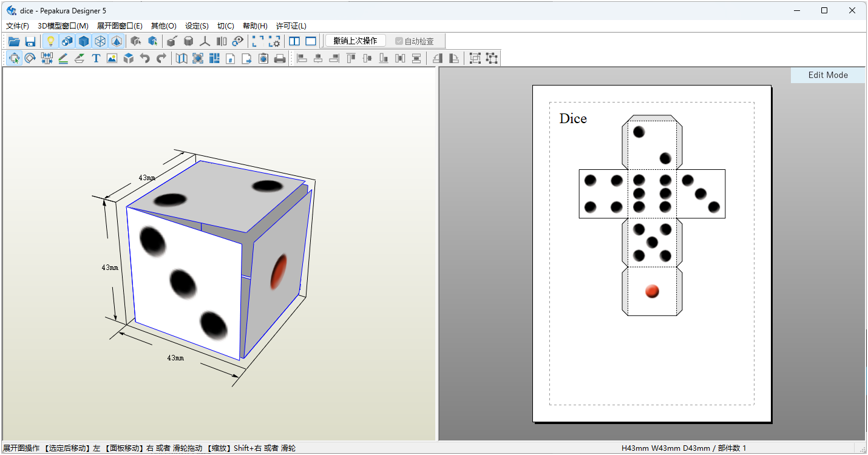Click the group selection icon

[475, 58]
